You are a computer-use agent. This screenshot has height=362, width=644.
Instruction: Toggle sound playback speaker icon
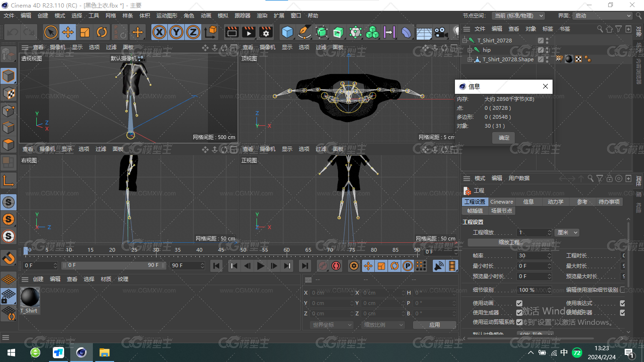[439, 266]
